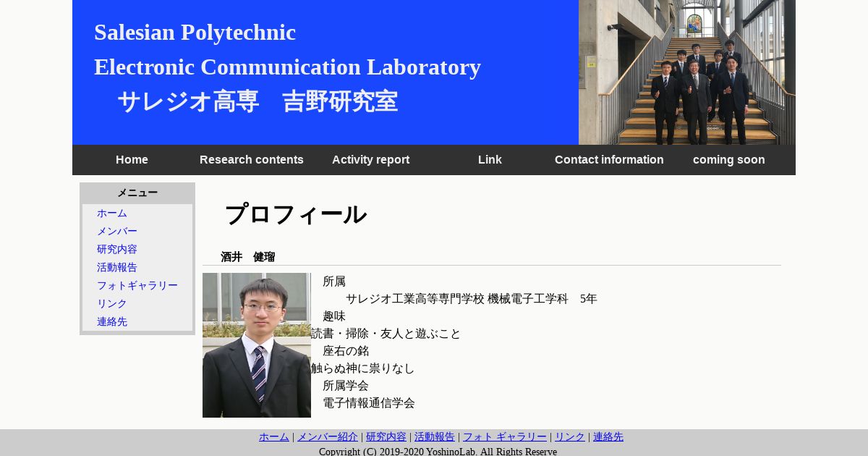Click the メニュー sidebar header
The image size is (868, 456).
(x=137, y=193)
